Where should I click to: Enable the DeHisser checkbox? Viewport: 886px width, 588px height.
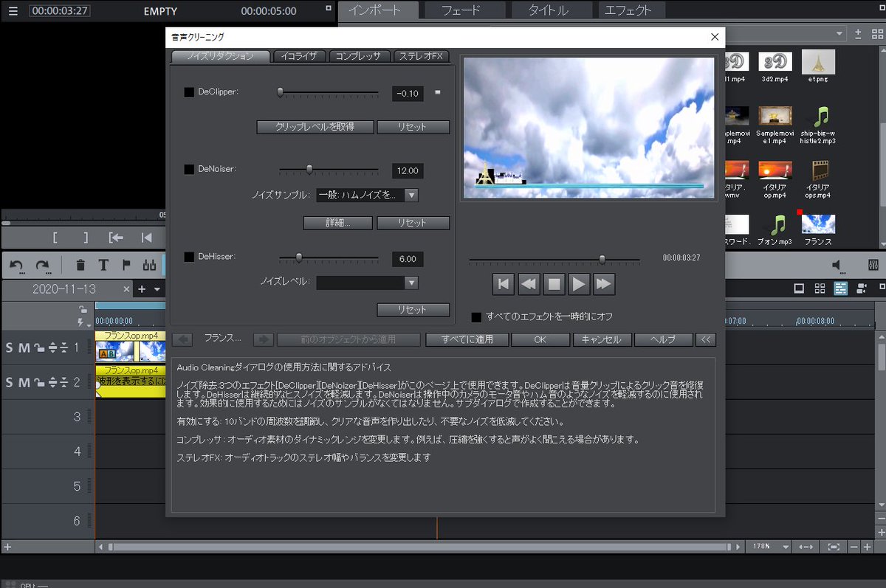(189, 257)
